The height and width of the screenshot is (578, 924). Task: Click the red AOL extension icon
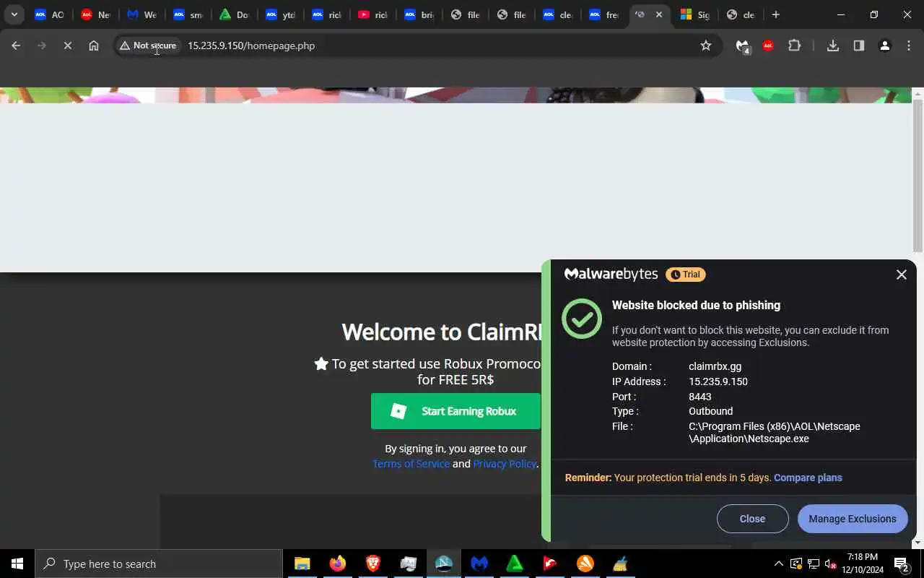(768, 46)
